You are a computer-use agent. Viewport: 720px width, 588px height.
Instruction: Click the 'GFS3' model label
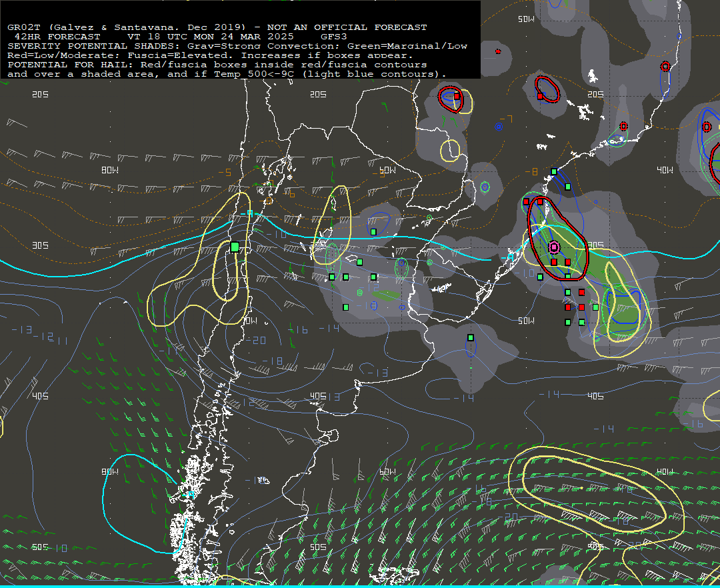click(334, 37)
